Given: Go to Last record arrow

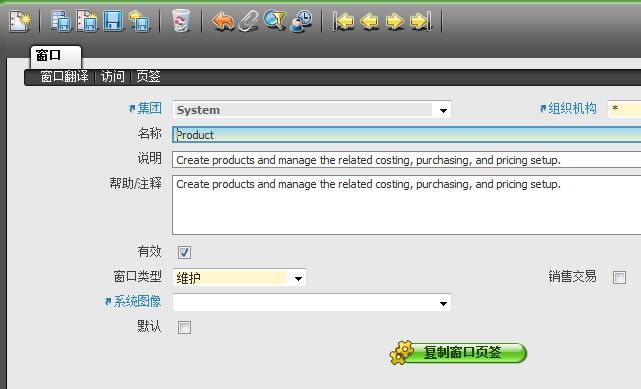Looking at the screenshot, I should (x=421, y=21).
